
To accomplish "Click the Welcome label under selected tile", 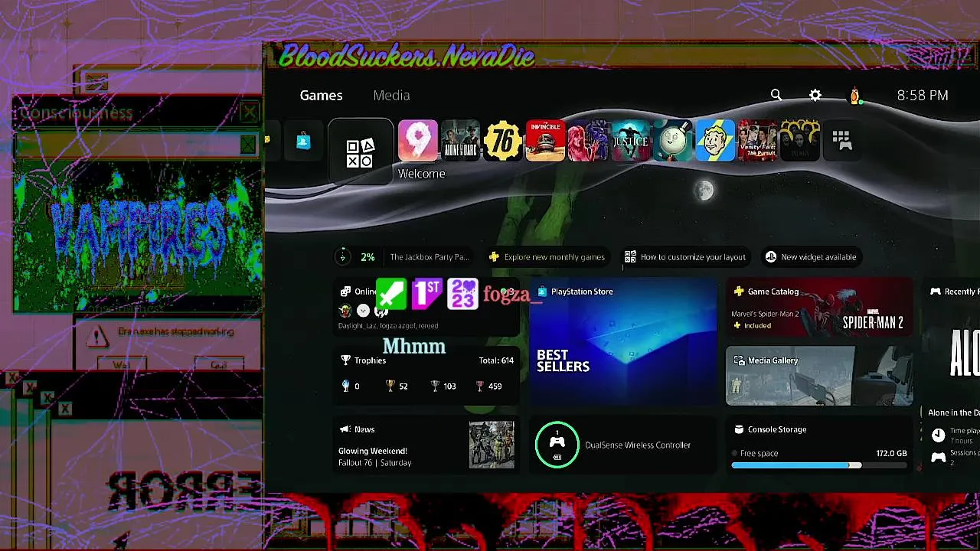I will [421, 174].
